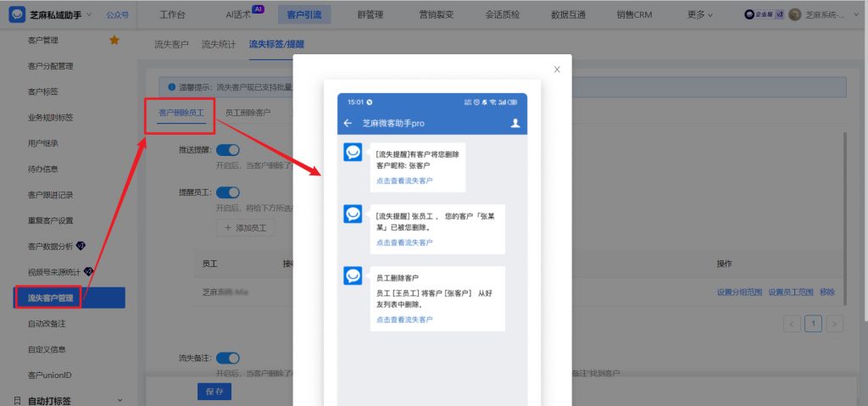Expand the 芝麻私域助手 account dropdown
The image size is (868, 406).
(89, 15)
